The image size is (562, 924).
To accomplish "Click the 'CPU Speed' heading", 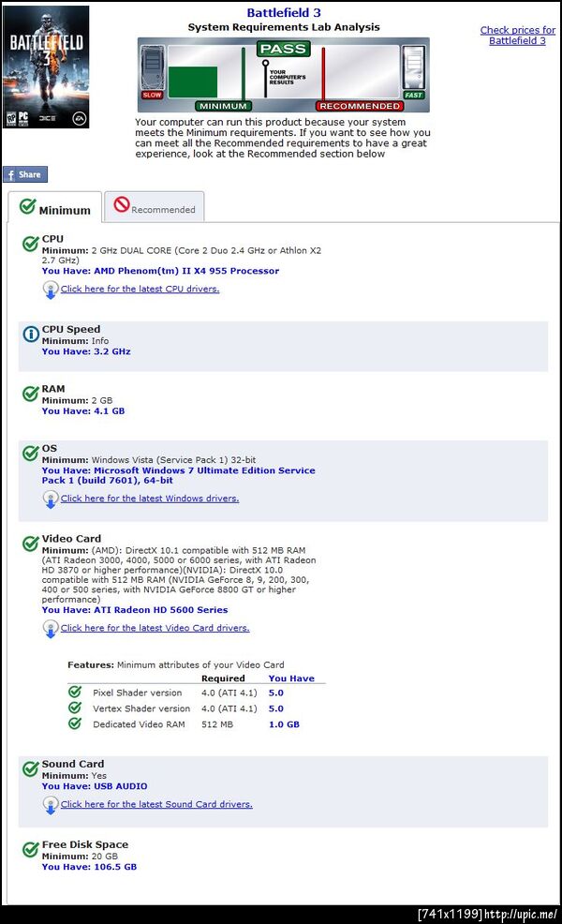I will [71, 330].
